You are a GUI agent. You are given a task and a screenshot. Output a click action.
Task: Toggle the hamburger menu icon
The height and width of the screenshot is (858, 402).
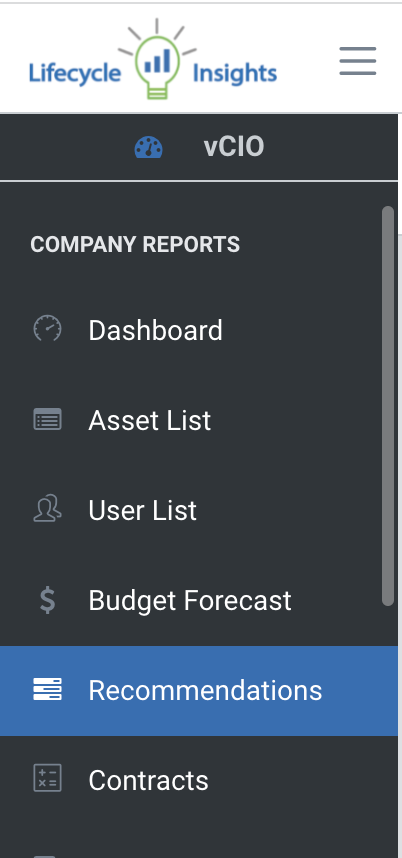[358, 61]
